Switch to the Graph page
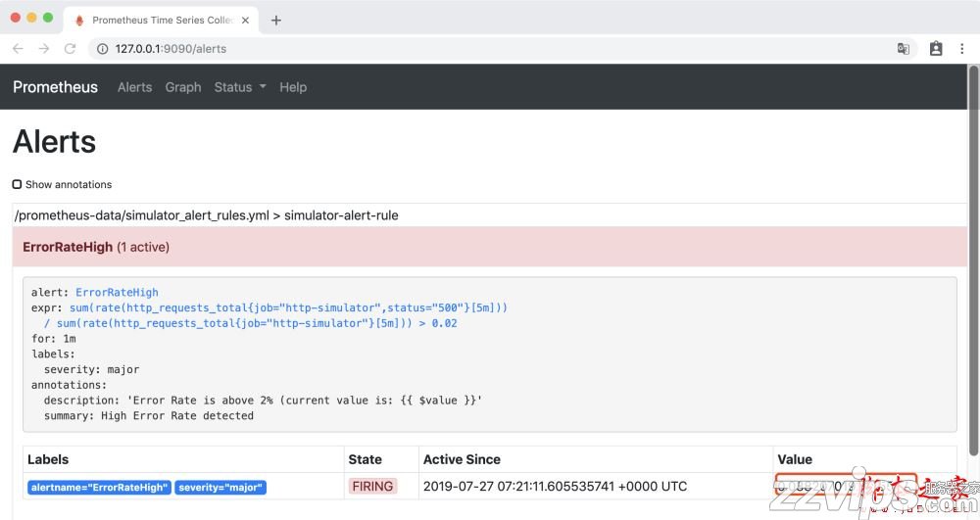Image resolution: width=980 pixels, height=520 pixels. [x=183, y=87]
